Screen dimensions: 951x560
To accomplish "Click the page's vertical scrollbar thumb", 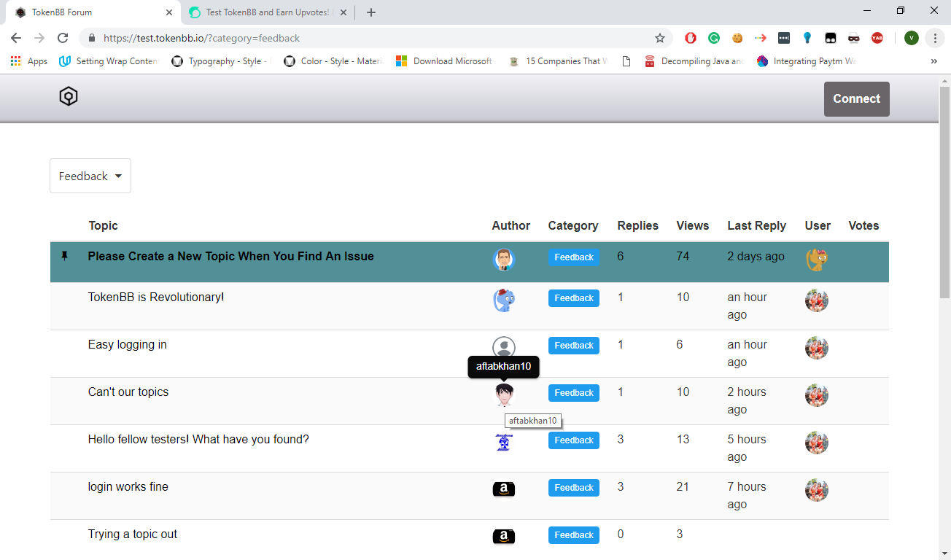I will (x=944, y=192).
